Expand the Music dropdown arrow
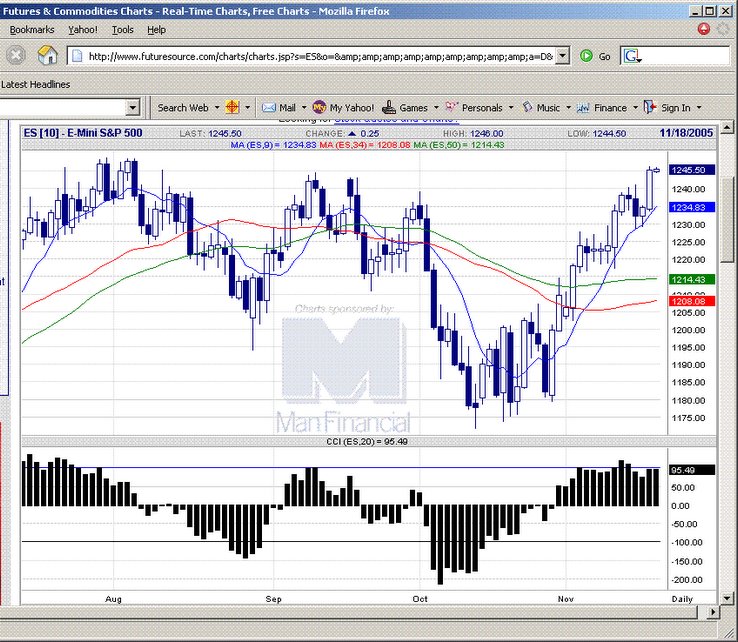This screenshot has width=738, height=642. (x=568, y=108)
